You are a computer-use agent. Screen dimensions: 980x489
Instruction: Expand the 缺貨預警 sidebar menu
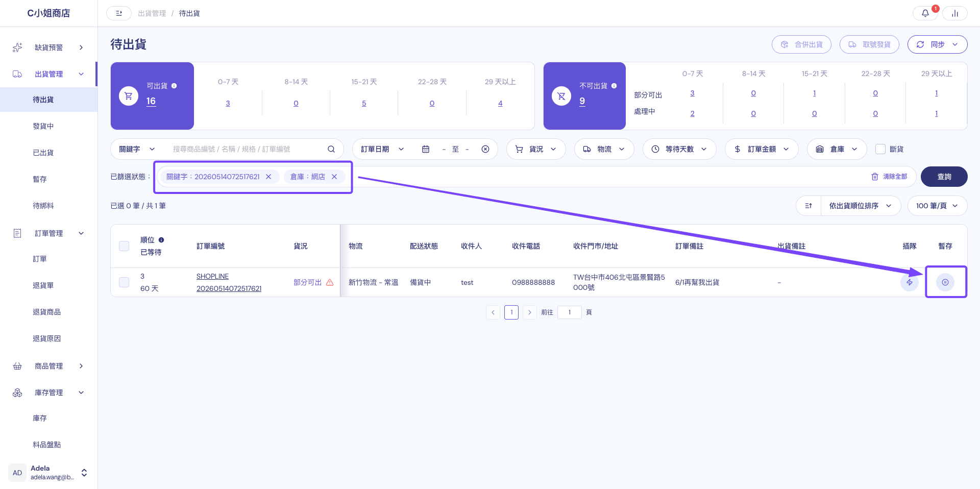[x=48, y=47]
